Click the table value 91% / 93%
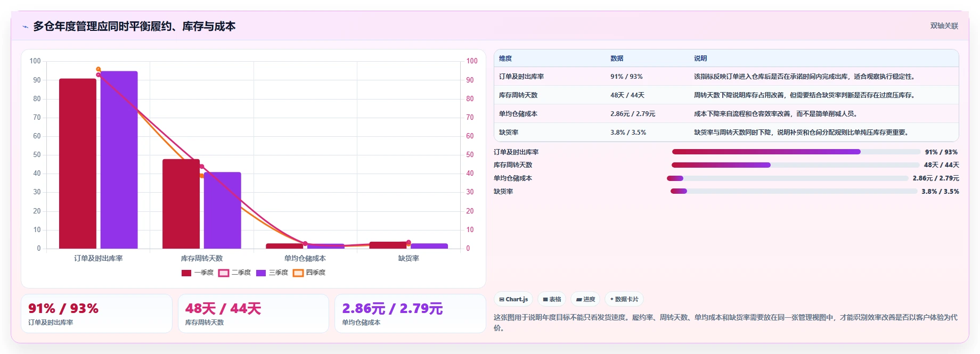The image size is (980, 354). (x=626, y=77)
